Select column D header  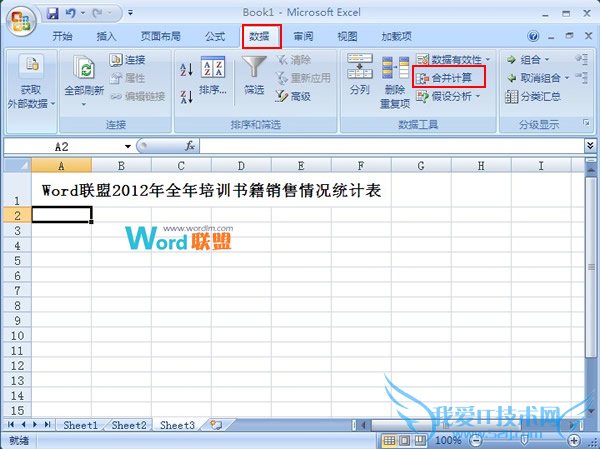pos(241,166)
